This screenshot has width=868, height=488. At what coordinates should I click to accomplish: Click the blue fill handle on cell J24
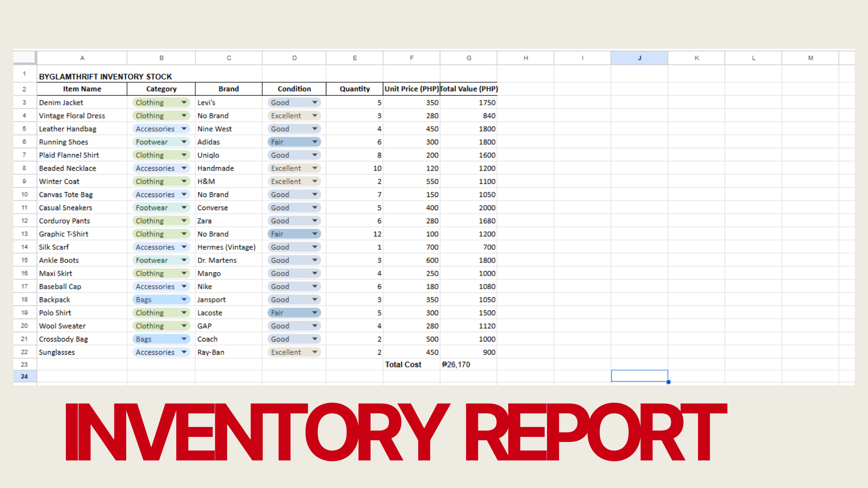click(668, 382)
